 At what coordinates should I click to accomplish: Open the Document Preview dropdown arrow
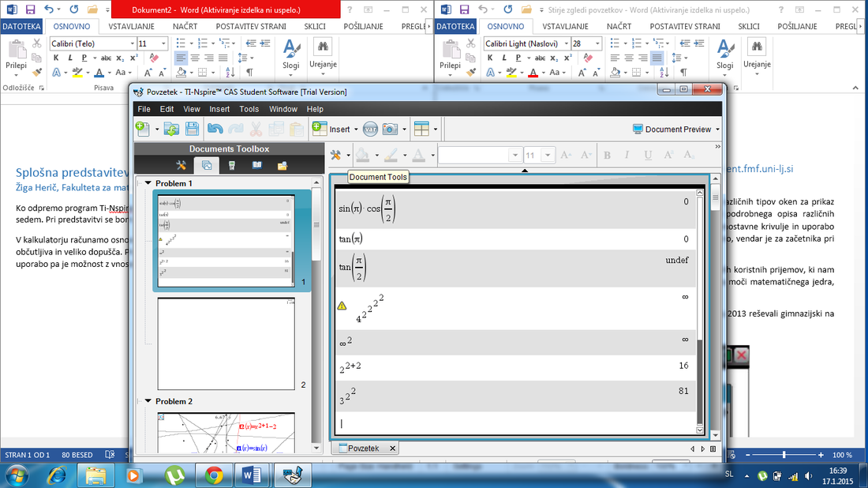pos(717,130)
